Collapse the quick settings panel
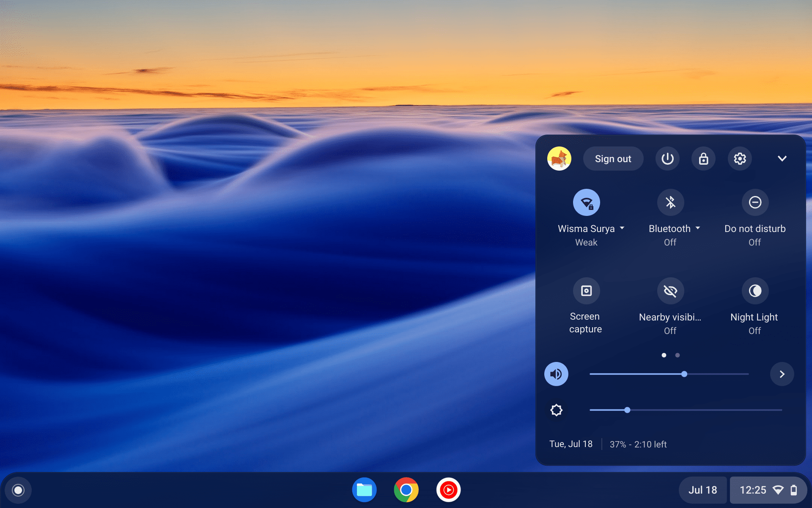Image resolution: width=812 pixels, height=508 pixels. tap(782, 158)
